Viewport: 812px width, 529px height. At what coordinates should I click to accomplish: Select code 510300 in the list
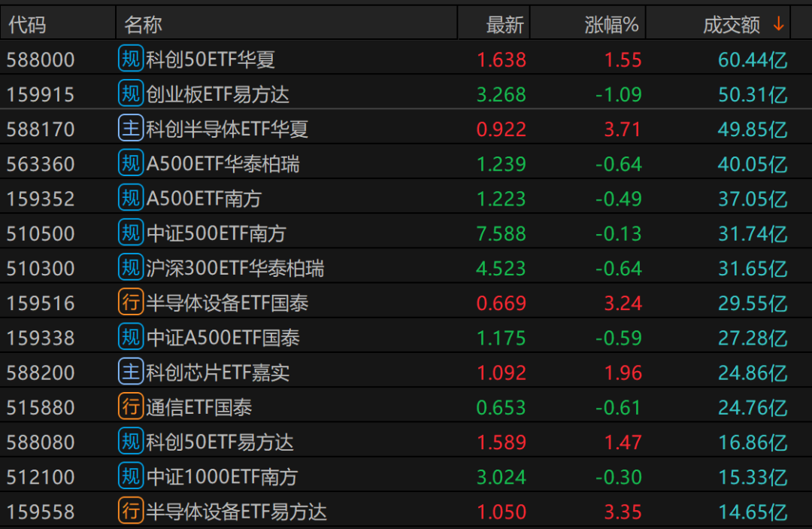[x=41, y=269]
